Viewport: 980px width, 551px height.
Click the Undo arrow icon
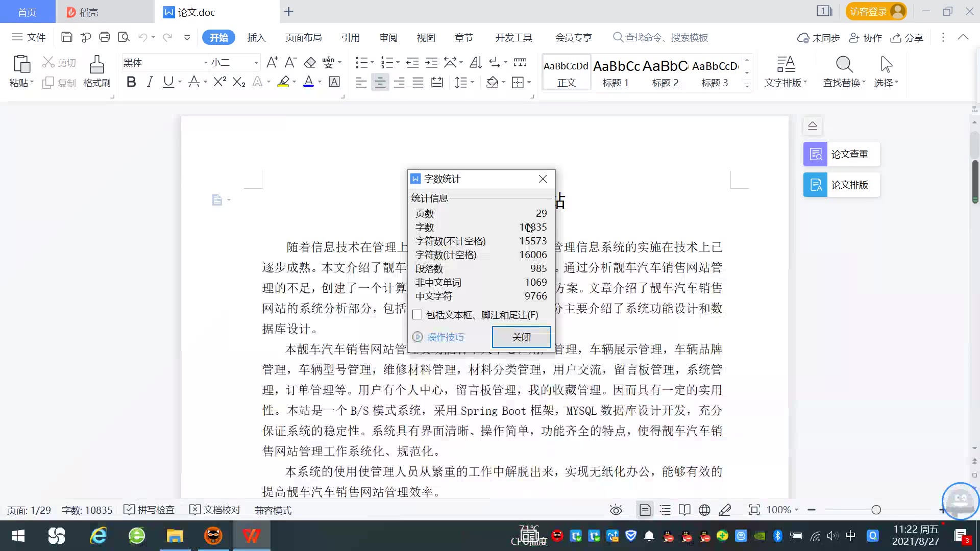143,37
